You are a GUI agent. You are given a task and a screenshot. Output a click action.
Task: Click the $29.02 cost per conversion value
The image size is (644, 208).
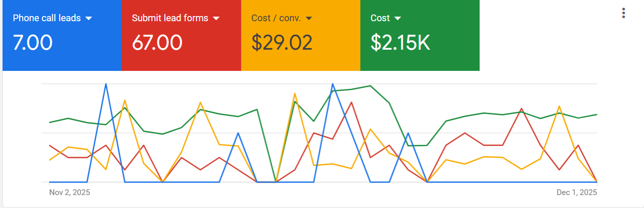click(282, 42)
